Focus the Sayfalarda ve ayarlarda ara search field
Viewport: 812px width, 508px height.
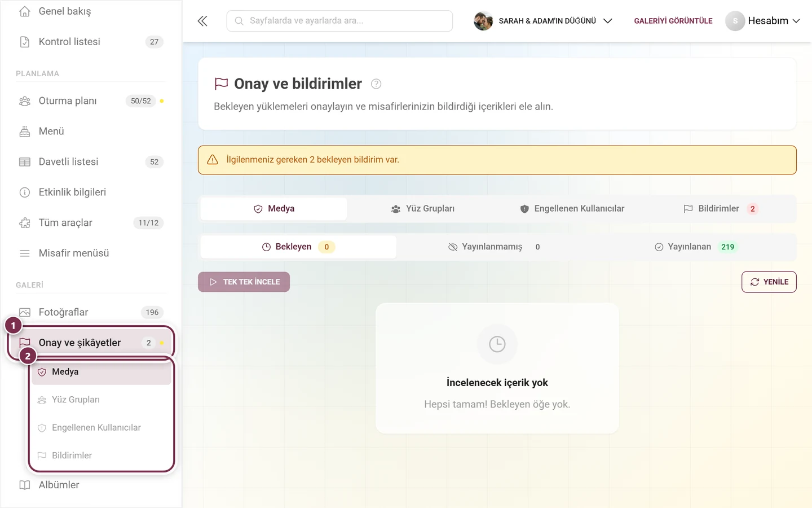[339, 21]
